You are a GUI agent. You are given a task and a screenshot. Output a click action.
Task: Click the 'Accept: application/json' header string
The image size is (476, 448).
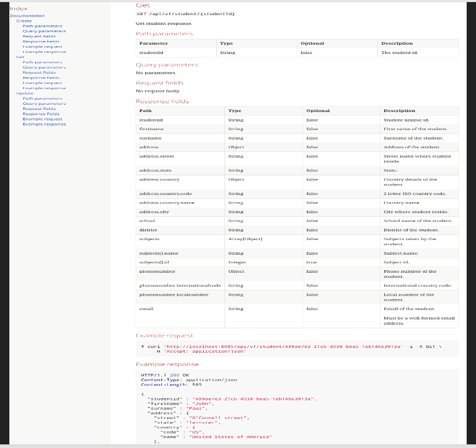[205, 352]
